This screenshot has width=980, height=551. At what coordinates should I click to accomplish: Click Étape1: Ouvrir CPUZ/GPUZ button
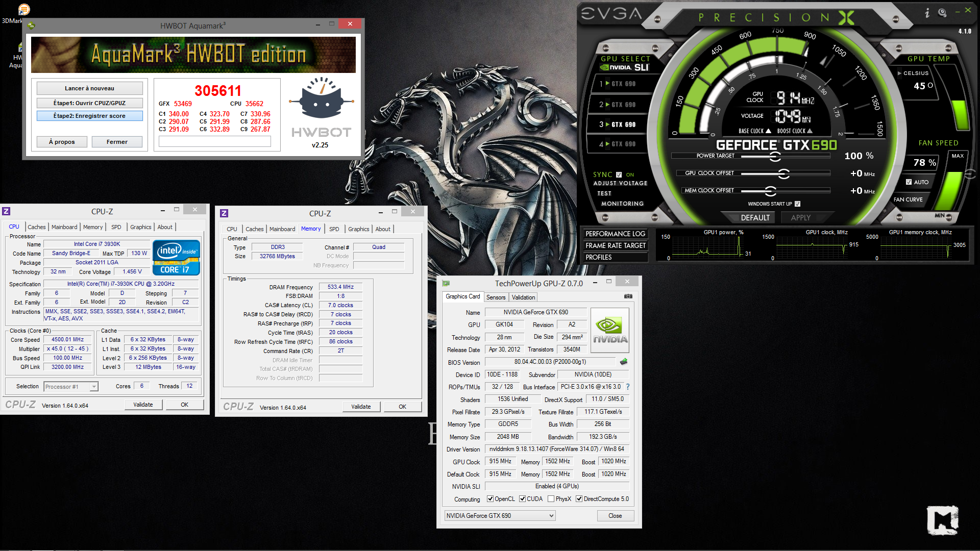pyautogui.click(x=89, y=103)
